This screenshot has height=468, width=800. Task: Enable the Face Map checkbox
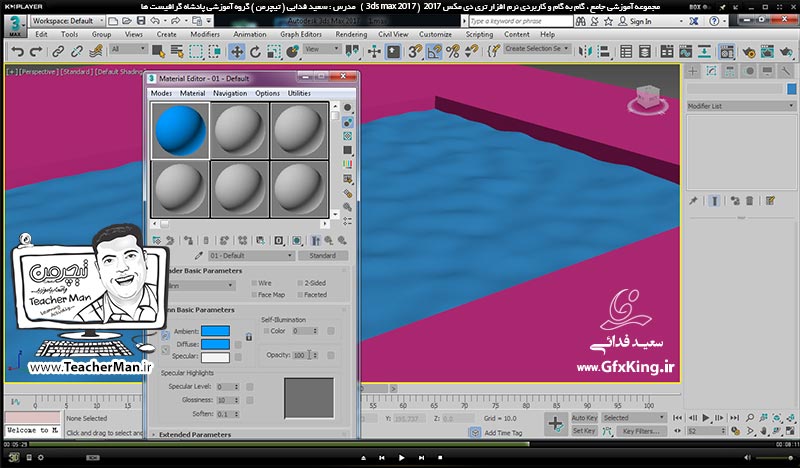(254, 294)
